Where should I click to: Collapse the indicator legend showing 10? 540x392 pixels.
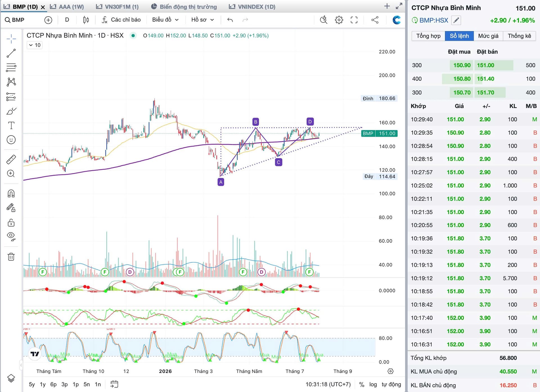pyautogui.click(x=35, y=45)
